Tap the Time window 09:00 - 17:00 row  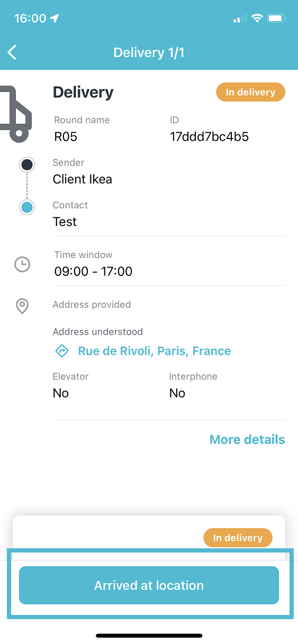(x=169, y=264)
